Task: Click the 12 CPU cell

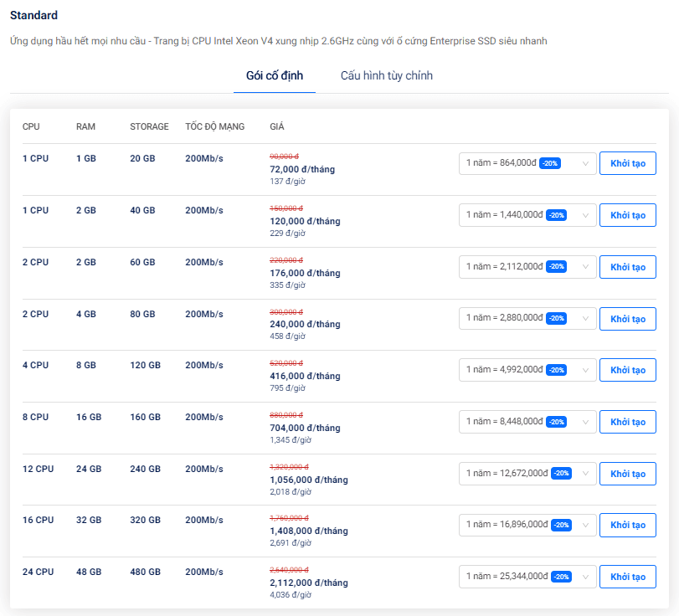Action: [x=39, y=469]
